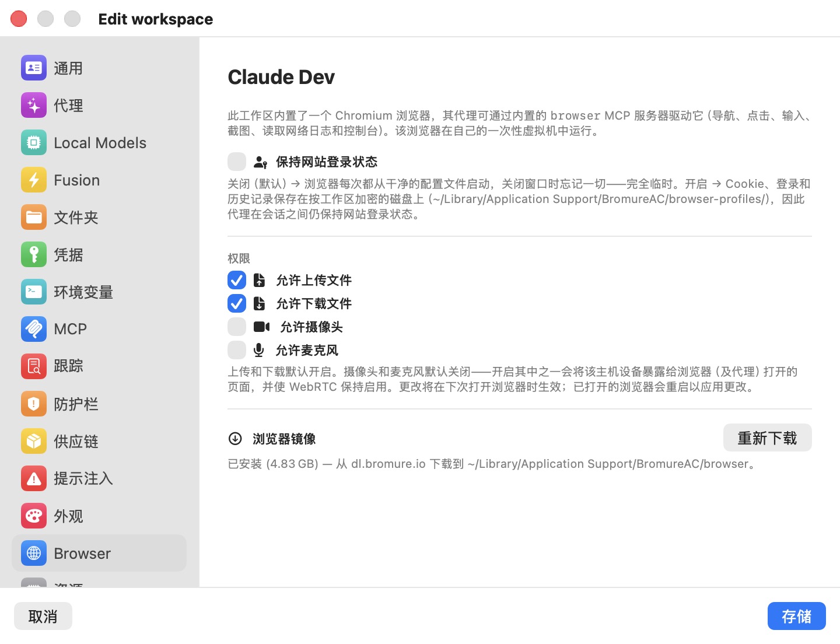Select the Browser sidebar item
This screenshot has height=644, width=840.
pyautogui.click(x=99, y=553)
